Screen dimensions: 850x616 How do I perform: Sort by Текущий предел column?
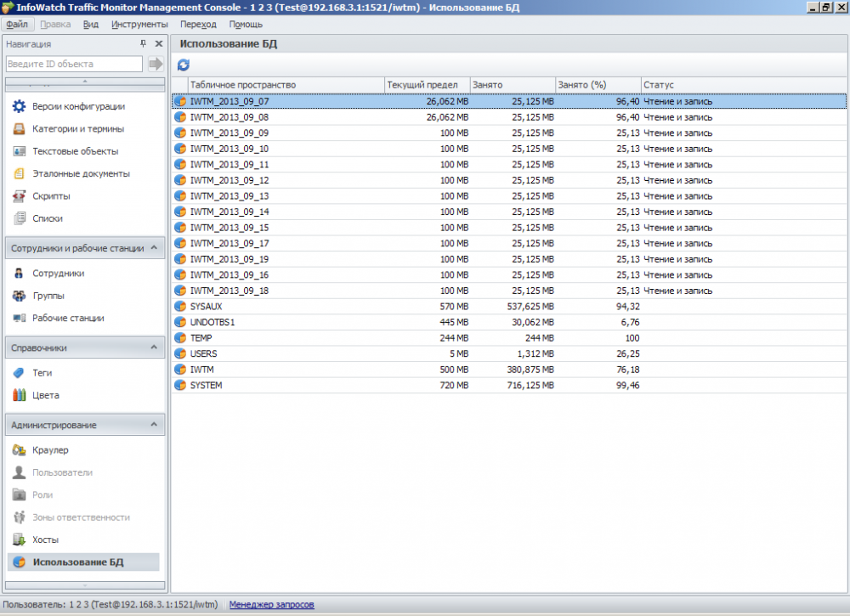(428, 85)
